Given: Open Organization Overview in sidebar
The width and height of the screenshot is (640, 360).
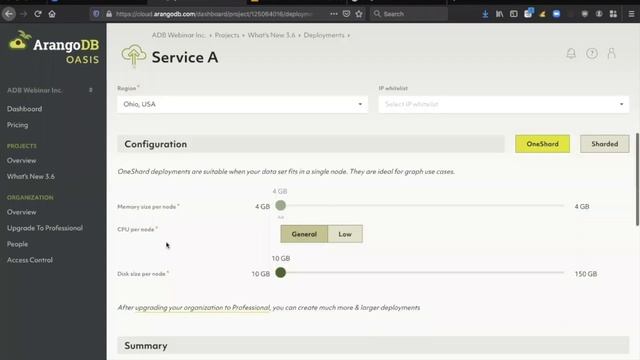Looking at the screenshot, I should (22, 212).
